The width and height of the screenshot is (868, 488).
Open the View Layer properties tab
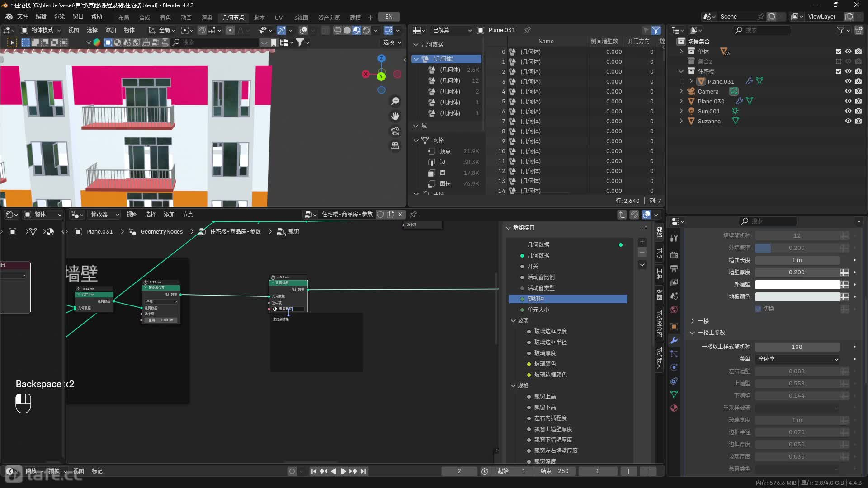pos(674,282)
